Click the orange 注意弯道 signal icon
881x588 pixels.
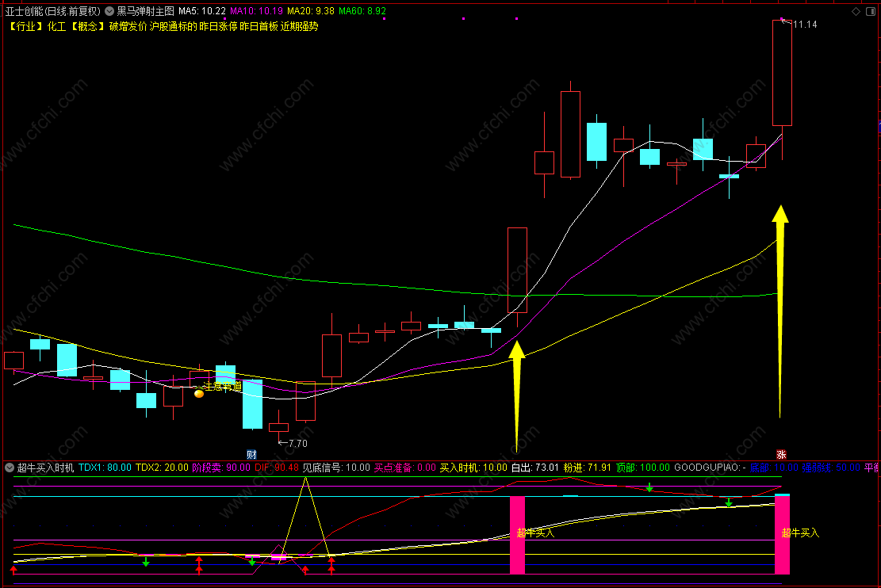(x=199, y=392)
